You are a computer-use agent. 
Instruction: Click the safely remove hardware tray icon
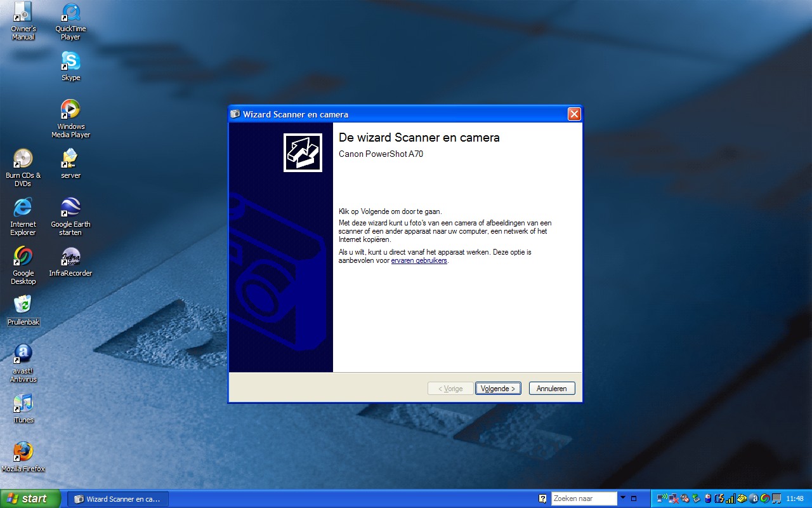tap(697, 498)
